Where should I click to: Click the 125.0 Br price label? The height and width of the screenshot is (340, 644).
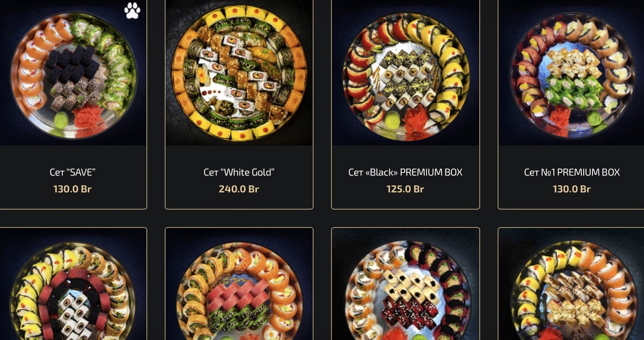pyautogui.click(x=405, y=189)
